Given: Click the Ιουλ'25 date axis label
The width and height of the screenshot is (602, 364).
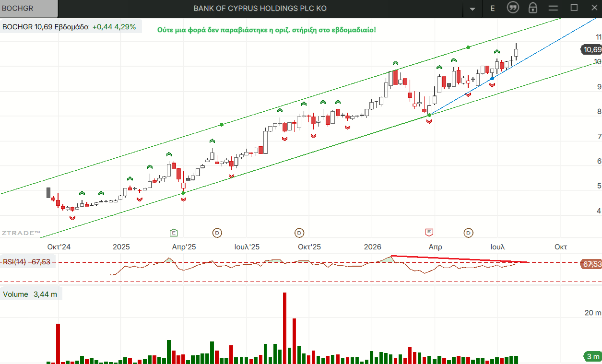Looking at the screenshot, I should coord(247,247).
